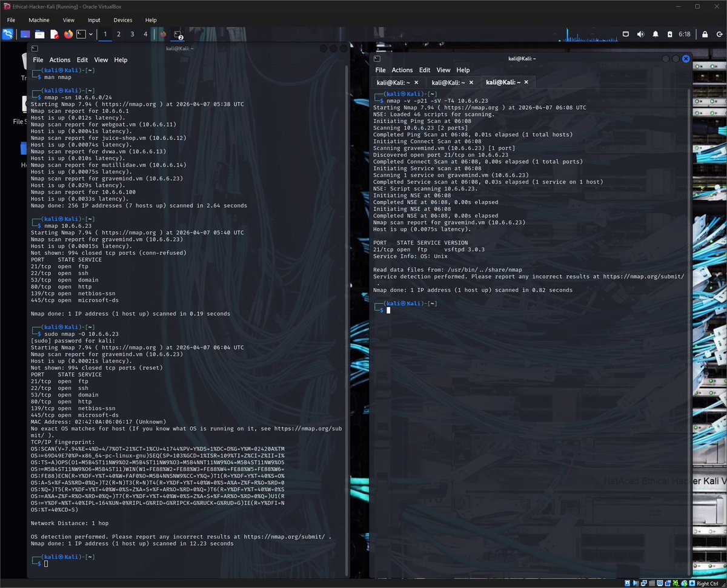Expand the terminal launcher dropdown arrow
This screenshot has height=588, width=727.
pos(91,35)
